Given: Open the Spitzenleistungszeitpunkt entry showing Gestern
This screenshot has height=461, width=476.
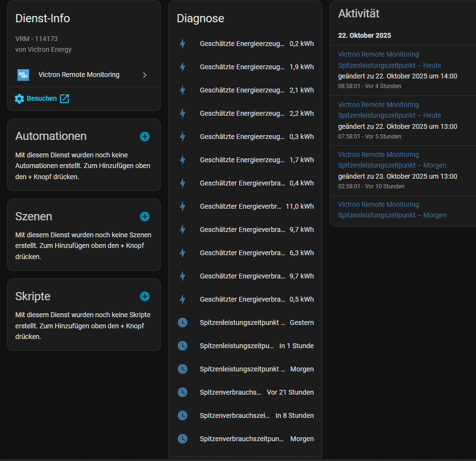Looking at the screenshot, I should 242,323.
